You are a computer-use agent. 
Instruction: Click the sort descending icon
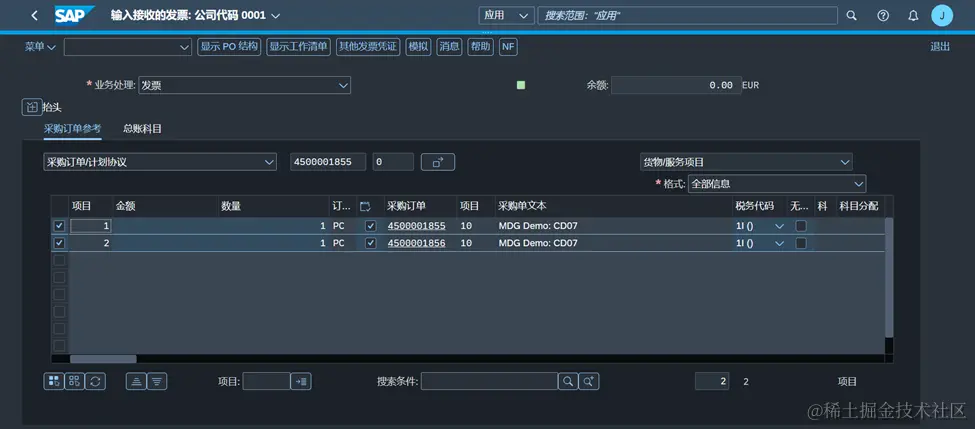point(157,381)
